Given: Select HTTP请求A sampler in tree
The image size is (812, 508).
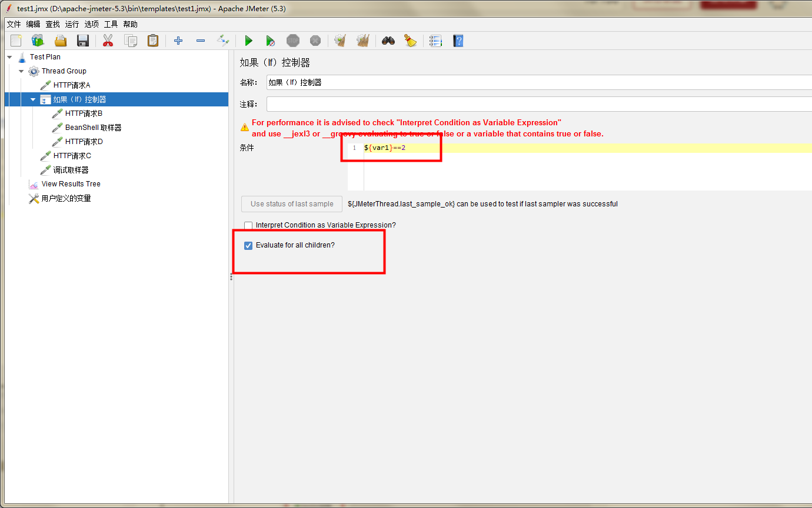Looking at the screenshot, I should pos(72,85).
